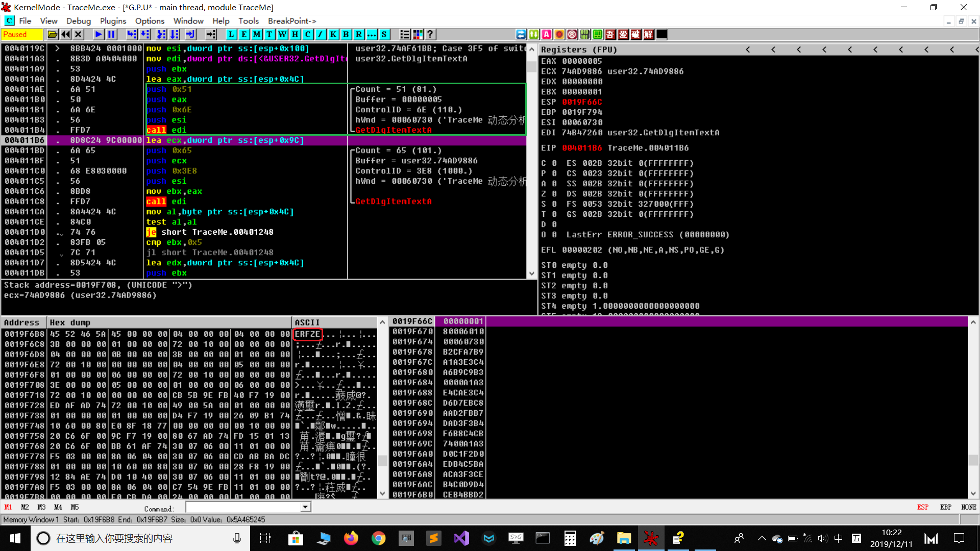
Task: Click the Run program play button
Action: point(99,34)
